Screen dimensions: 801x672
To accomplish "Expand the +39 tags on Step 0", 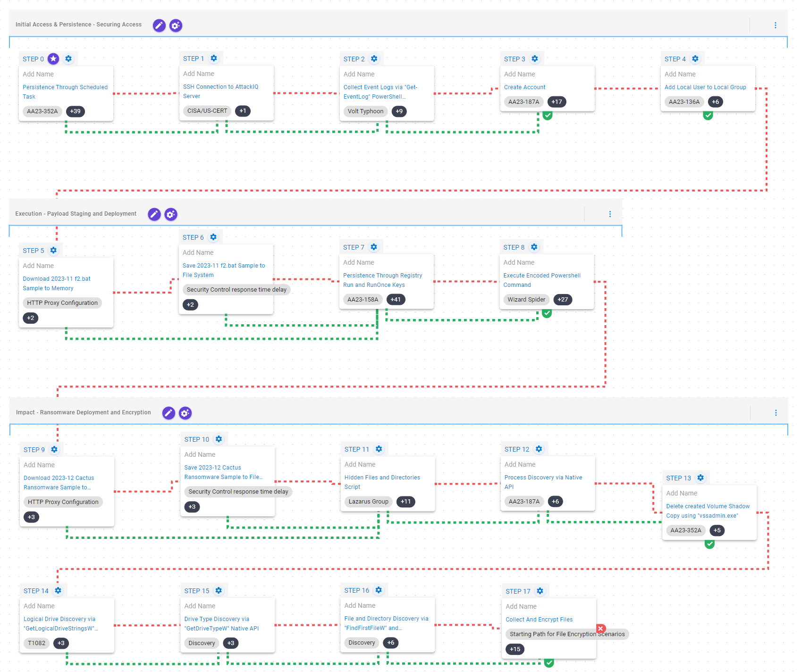I will [x=76, y=111].
